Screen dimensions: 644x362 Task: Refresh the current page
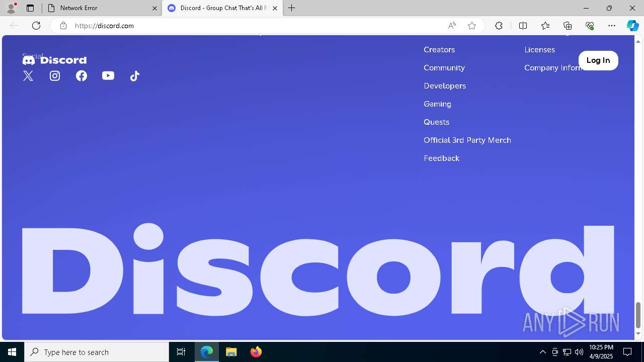click(36, 26)
